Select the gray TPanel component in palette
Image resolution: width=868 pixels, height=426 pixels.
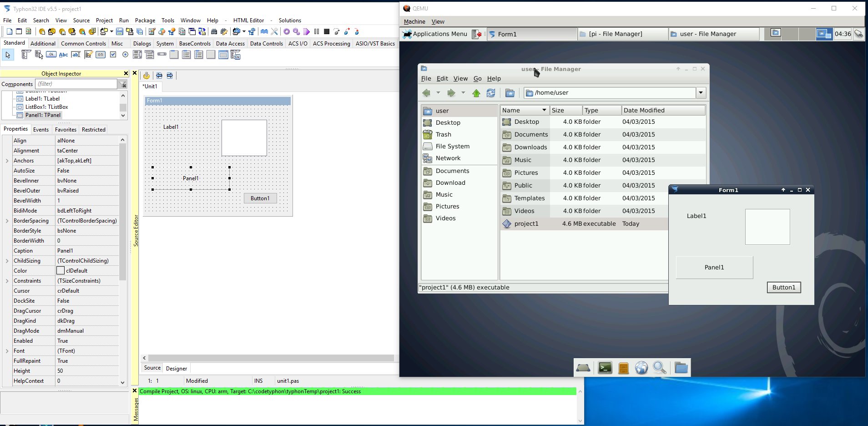(211, 55)
